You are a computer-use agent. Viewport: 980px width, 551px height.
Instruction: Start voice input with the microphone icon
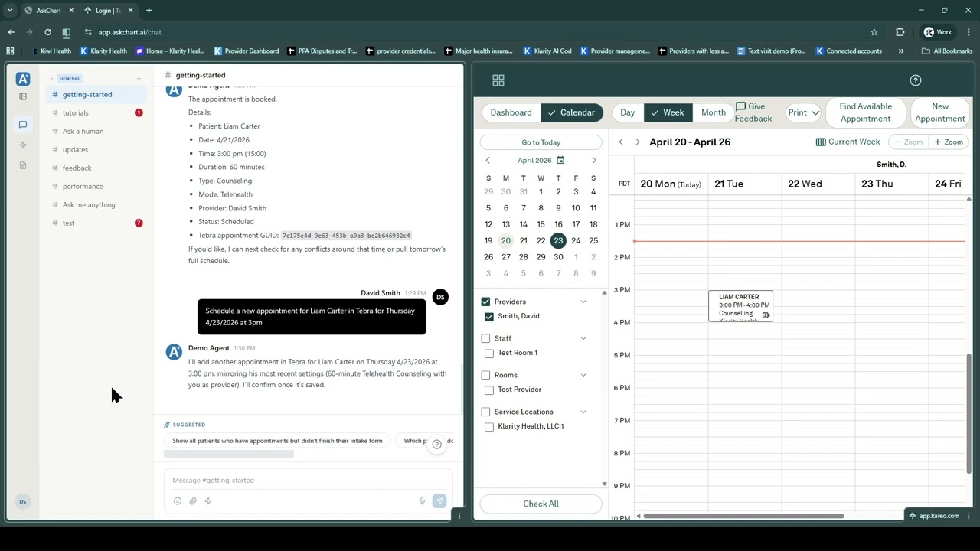tap(422, 501)
